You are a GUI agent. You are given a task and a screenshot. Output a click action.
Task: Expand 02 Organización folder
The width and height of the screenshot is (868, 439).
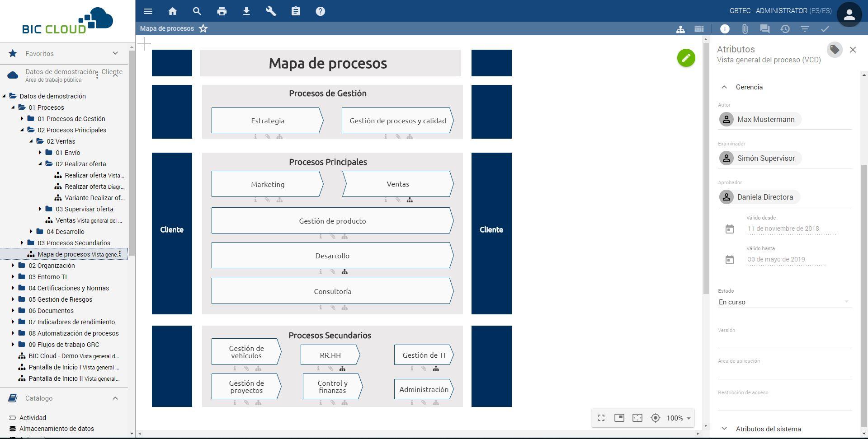point(13,266)
